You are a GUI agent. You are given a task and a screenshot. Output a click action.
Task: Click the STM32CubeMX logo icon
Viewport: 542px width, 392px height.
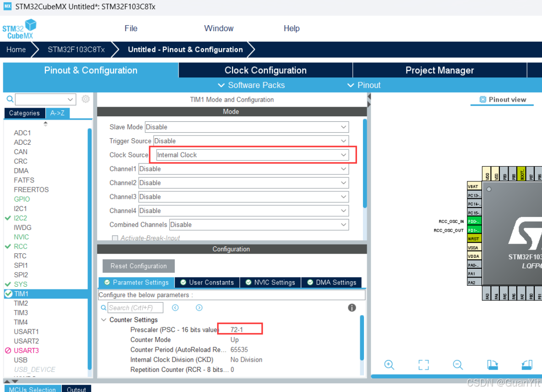click(x=19, y=29)
